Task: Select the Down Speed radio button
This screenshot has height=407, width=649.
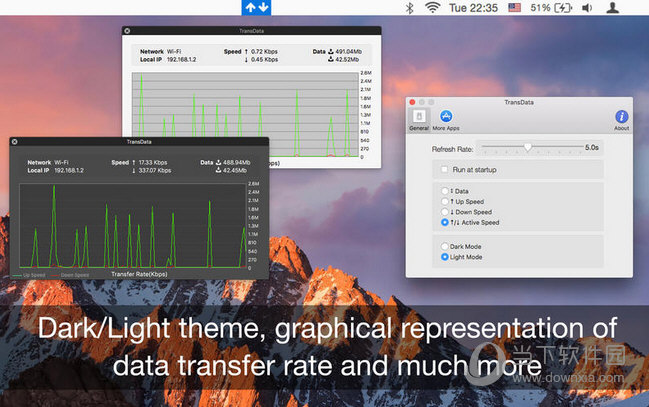Action: (444, 212)
